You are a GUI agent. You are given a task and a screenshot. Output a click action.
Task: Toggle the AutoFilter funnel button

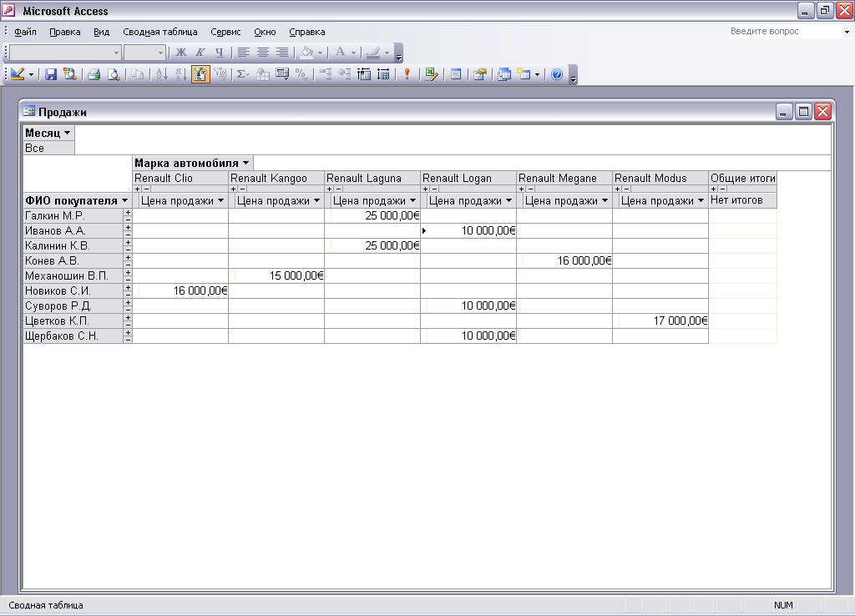click(200, 74)
